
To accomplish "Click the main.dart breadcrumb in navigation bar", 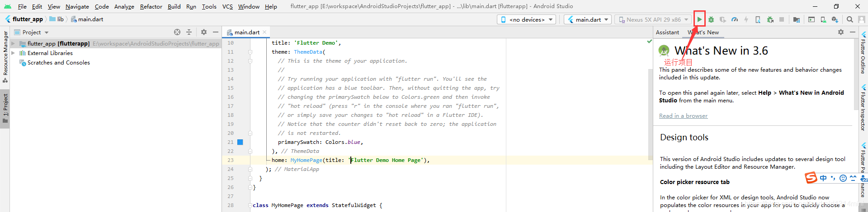I will [87, 19].
